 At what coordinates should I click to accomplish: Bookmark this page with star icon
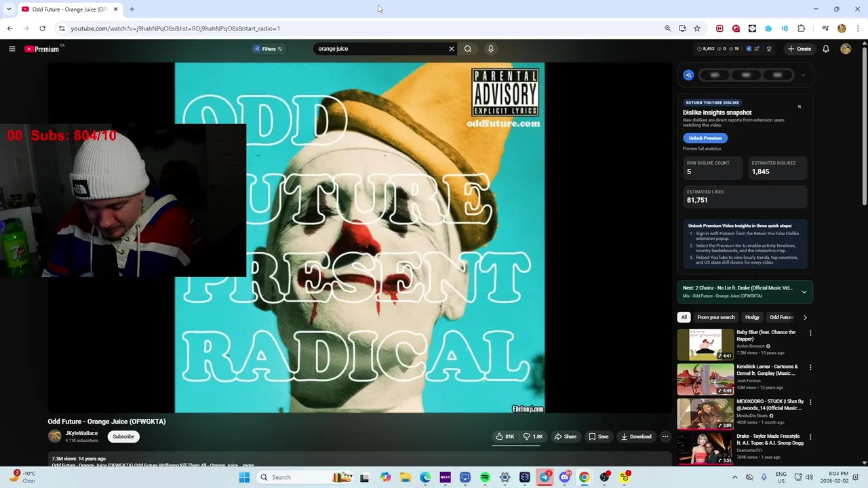697,28
